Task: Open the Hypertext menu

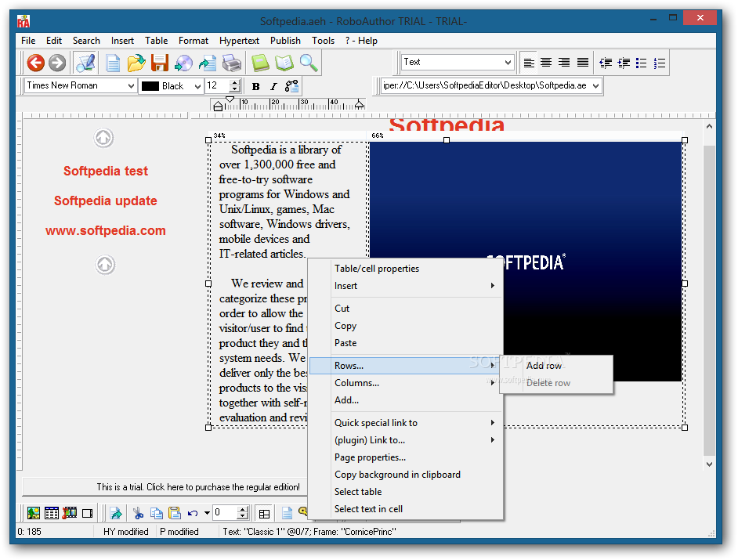Action: pyautogui.click(x=239, y=41)
